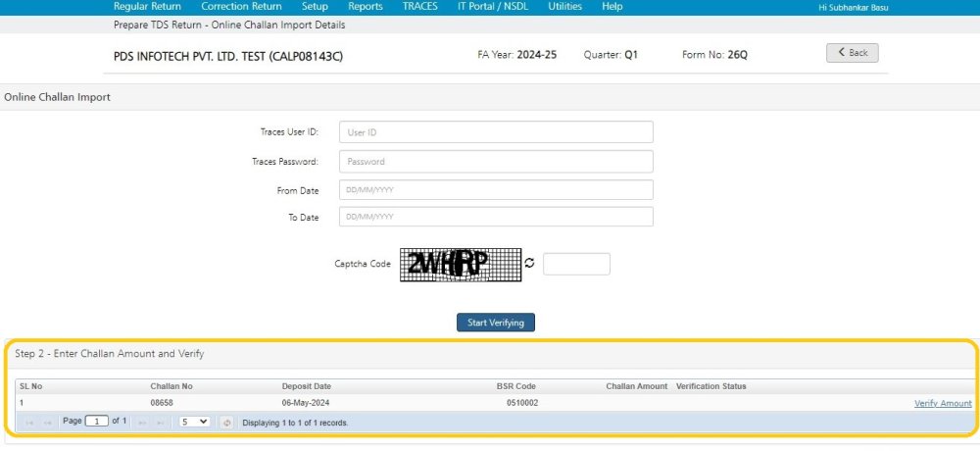
Task: Click the Challan No column header
Action: coord(171,386)
